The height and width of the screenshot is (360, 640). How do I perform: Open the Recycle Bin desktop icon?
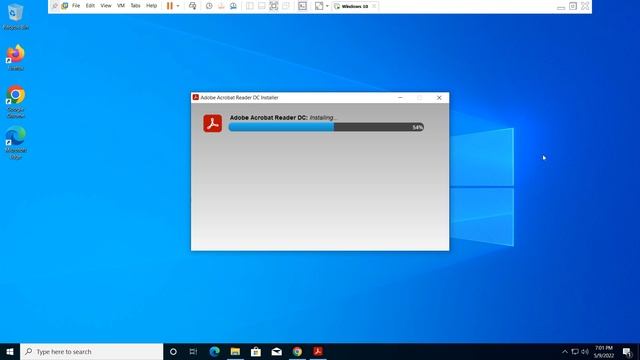[x=16, y=17]
